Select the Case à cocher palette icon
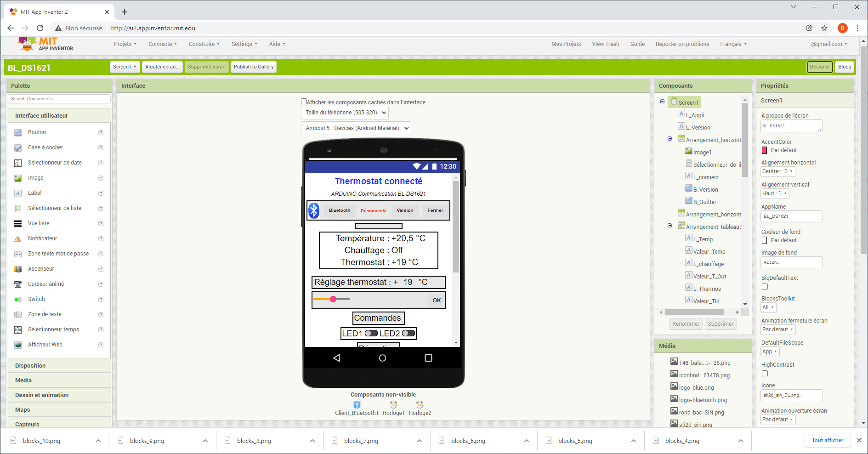 tap(18, 148)
